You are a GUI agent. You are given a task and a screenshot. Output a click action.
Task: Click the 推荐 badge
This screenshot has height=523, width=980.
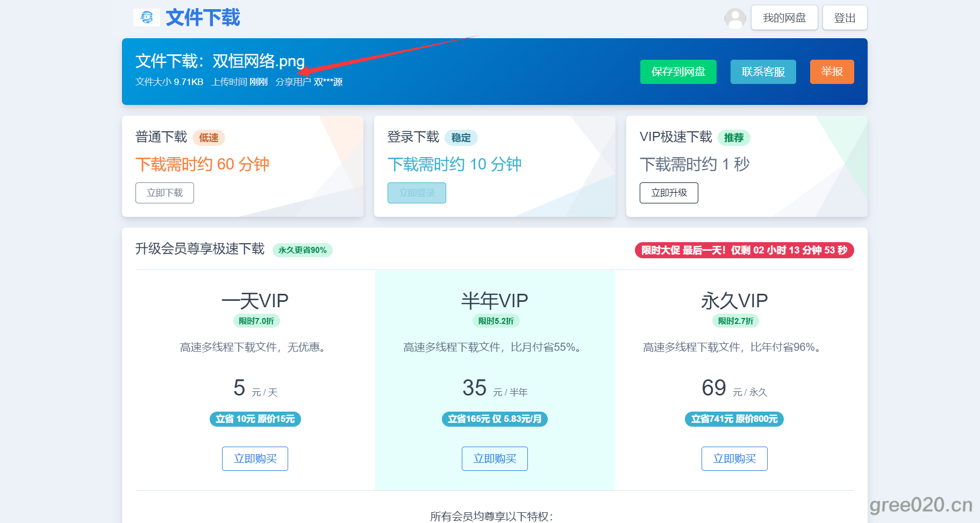point(734,138)
